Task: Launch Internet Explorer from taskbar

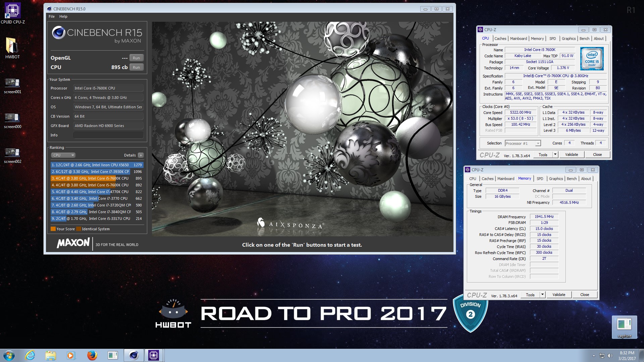Action: coord(30,355)
